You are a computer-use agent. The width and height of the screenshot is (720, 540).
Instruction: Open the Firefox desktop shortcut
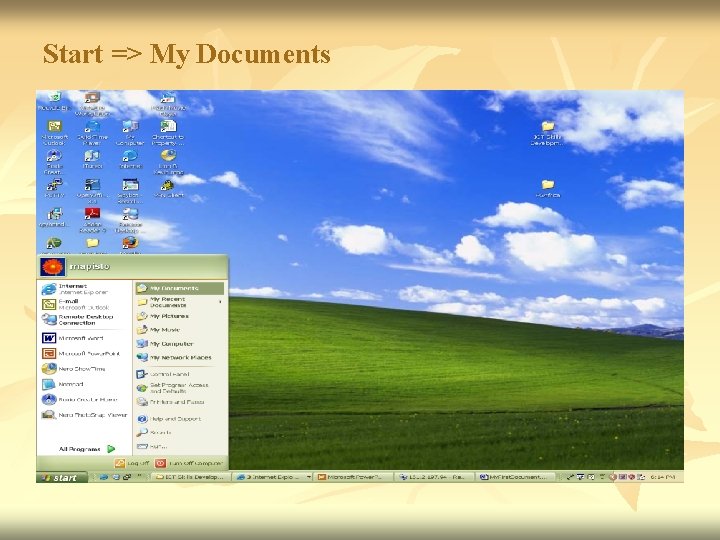pos(130,244)
